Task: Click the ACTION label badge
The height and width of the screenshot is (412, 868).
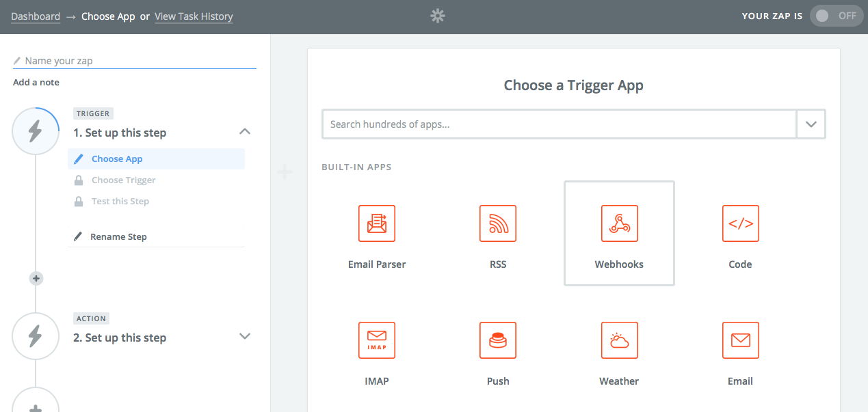Action: [92, 318]
